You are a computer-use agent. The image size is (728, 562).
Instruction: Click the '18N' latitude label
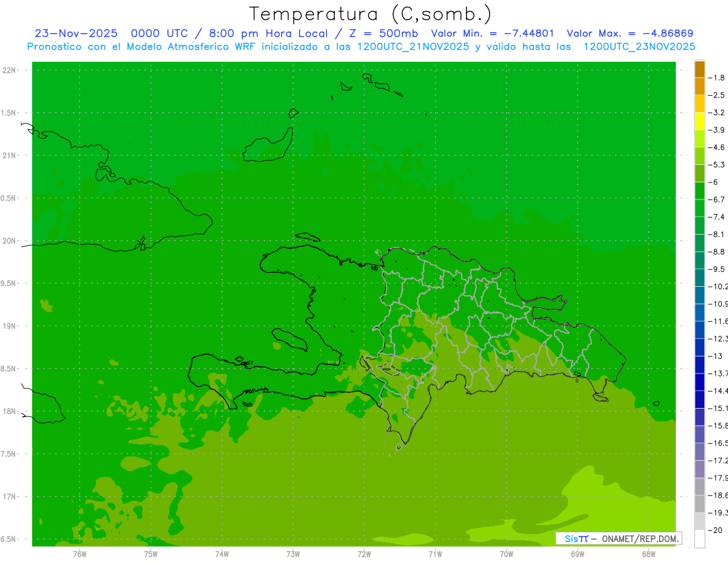click(10, 411)
